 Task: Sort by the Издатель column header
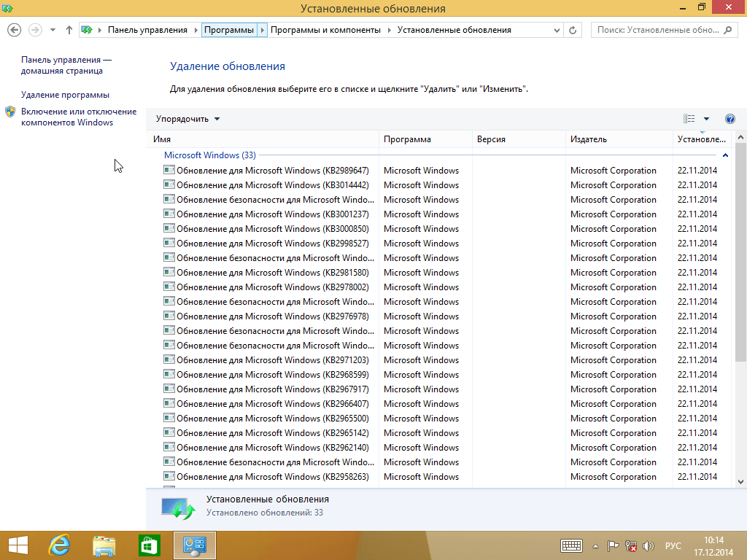click(619, 139)
